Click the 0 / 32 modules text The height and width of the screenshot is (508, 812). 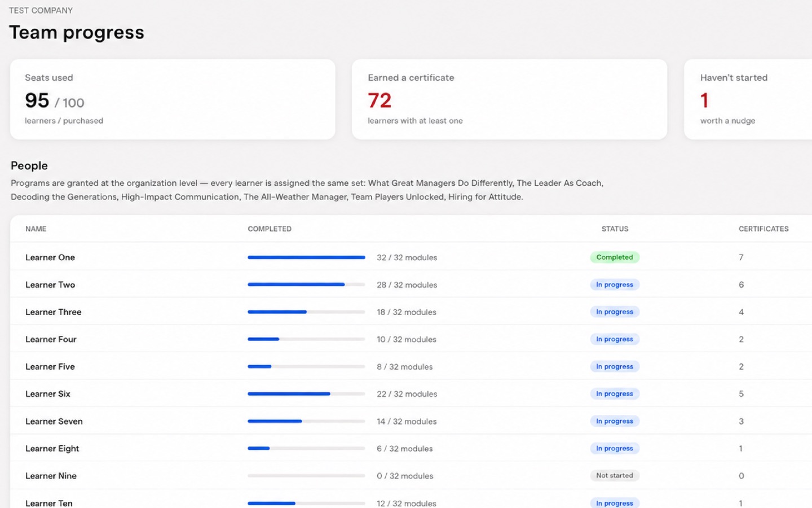[405, 476]
